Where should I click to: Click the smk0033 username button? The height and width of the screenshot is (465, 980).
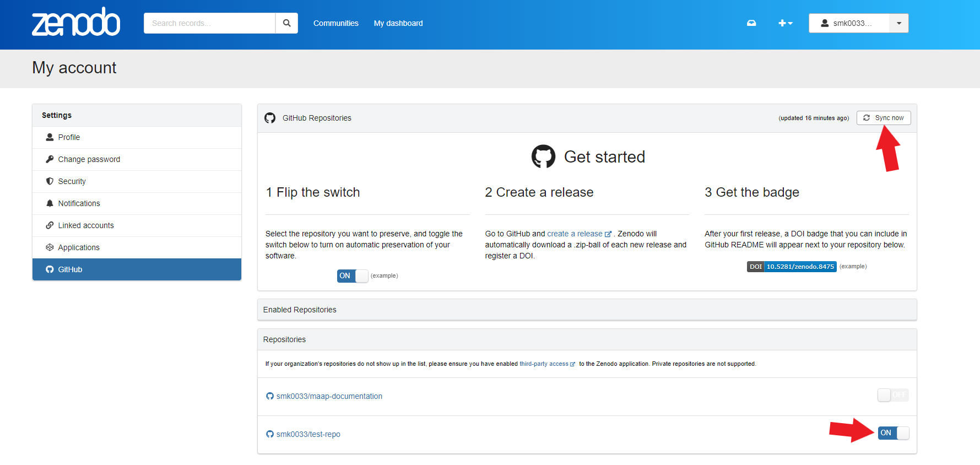[x=849, y=23]
